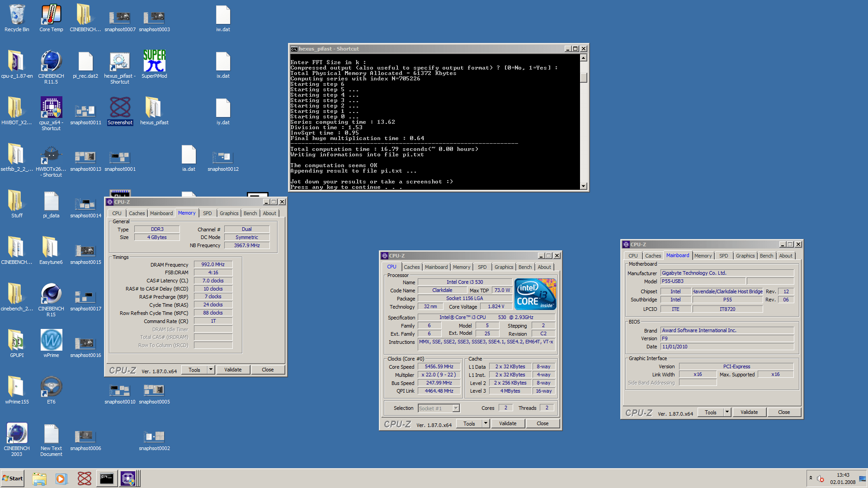Open the Tools dropdown arrow in Memory CPU-Z
The image size is (868, 488).
pyautogui.click(x=211, y=370)
